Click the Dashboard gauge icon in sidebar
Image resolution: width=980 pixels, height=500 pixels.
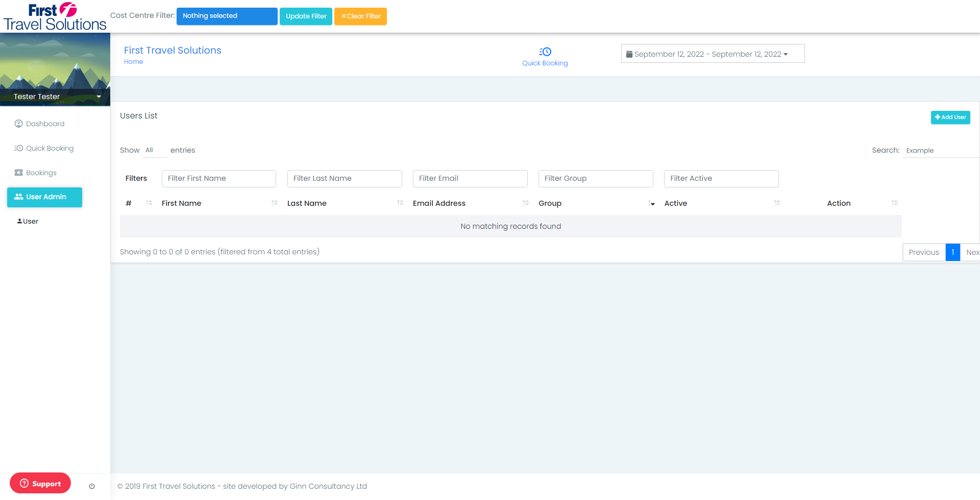(x=19, y=124)
